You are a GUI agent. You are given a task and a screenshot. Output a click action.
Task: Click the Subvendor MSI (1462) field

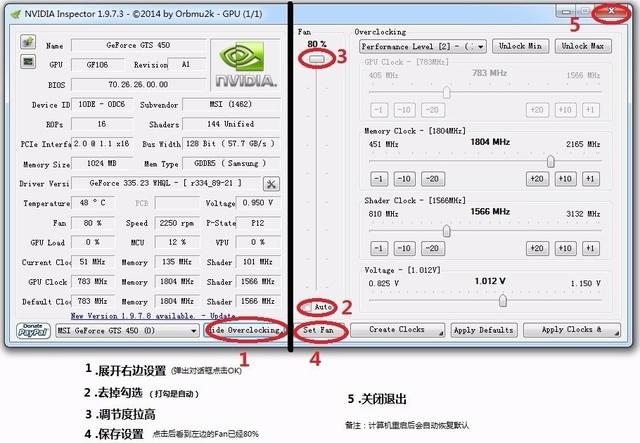click(231, 105)
